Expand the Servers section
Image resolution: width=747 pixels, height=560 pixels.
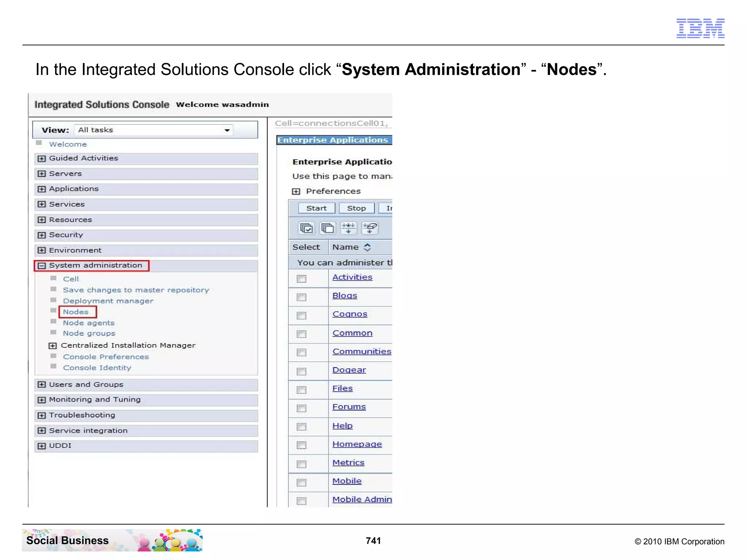click(42, 174)
